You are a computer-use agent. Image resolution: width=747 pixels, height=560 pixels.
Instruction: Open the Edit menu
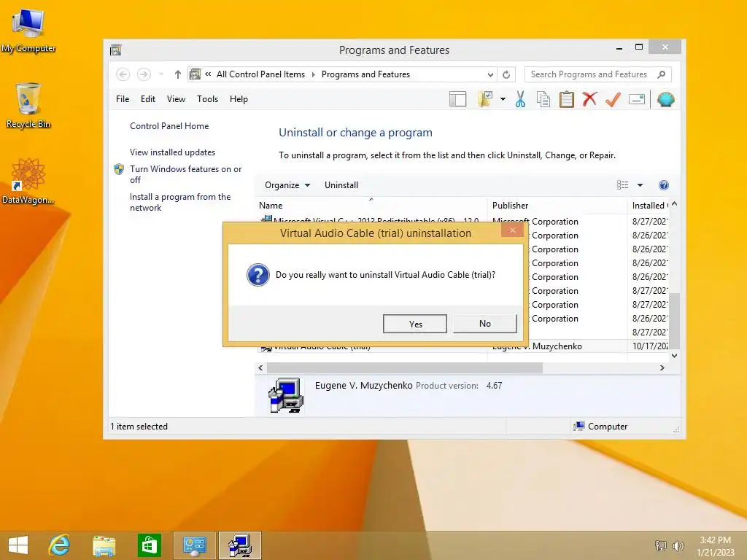tap(147, 99)
